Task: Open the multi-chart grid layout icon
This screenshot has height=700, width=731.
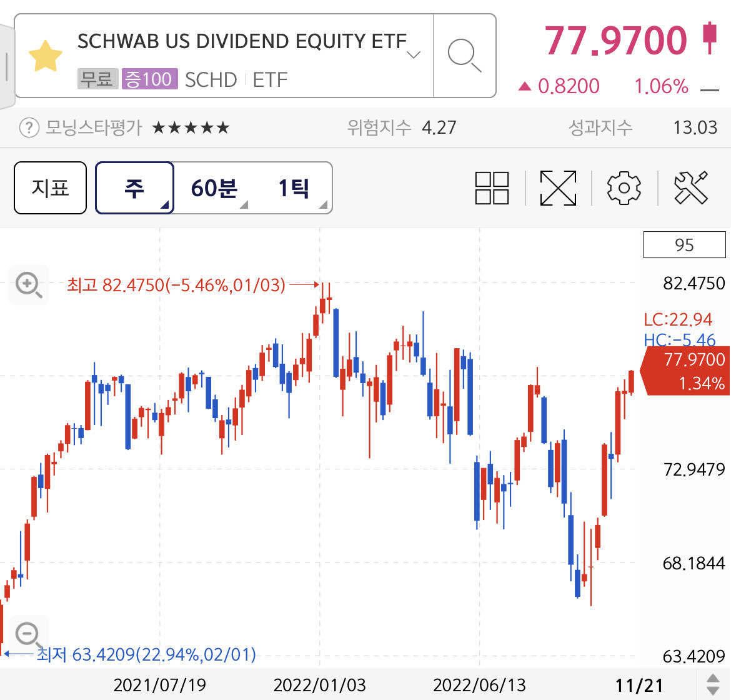Action: pyautogui.click(x=492, y=187)
